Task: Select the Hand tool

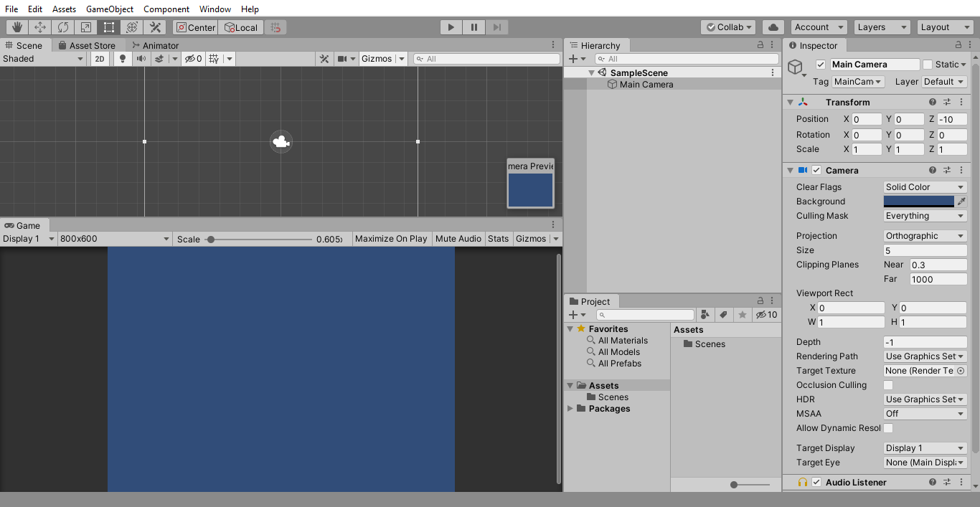Action: pos(17,27)
